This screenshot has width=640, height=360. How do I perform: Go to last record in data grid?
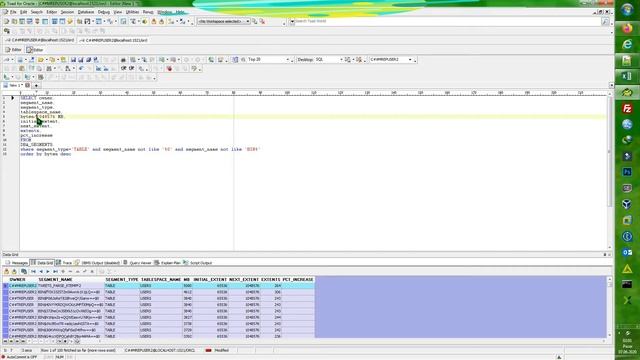pyautogui.click(x=55, y=271)
